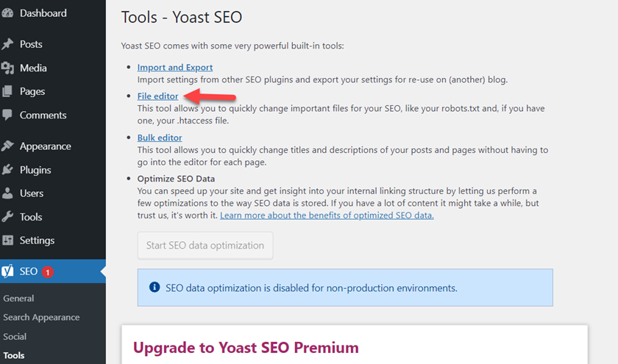Image resolution: width=618 pixels, height=364 pixels.
Task: Click the Upgrade to Yoast SEO Premium heading
Action: click(x=246, y=347)
